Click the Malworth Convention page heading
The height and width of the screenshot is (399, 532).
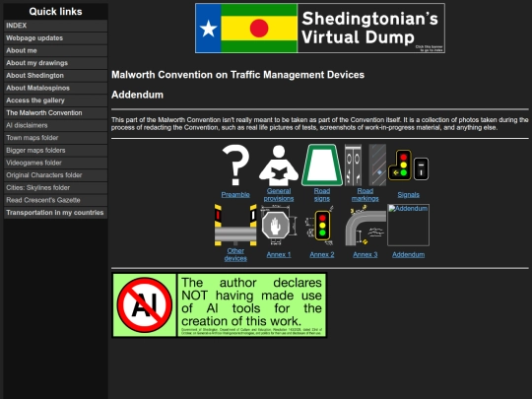point(237,75)
